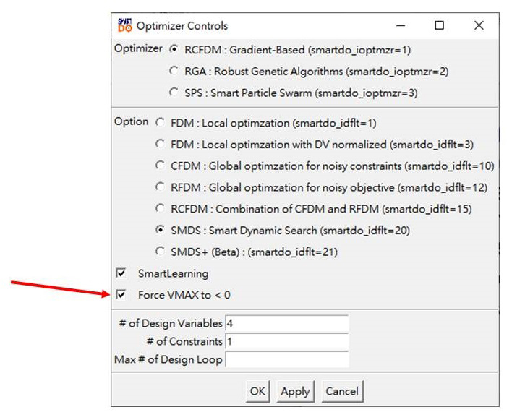The image size is (525, 420).
Task: Choose the SMDS+ (Beta) option
Action: [160, 252]
